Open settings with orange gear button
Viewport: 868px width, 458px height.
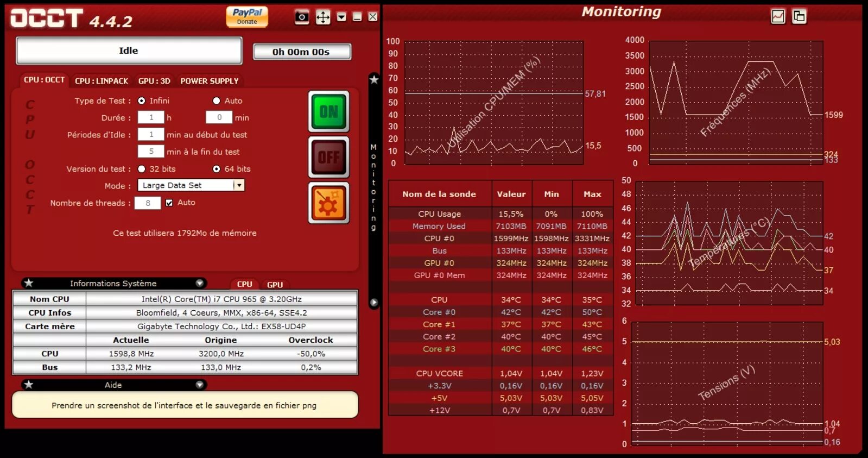point(329,203)
